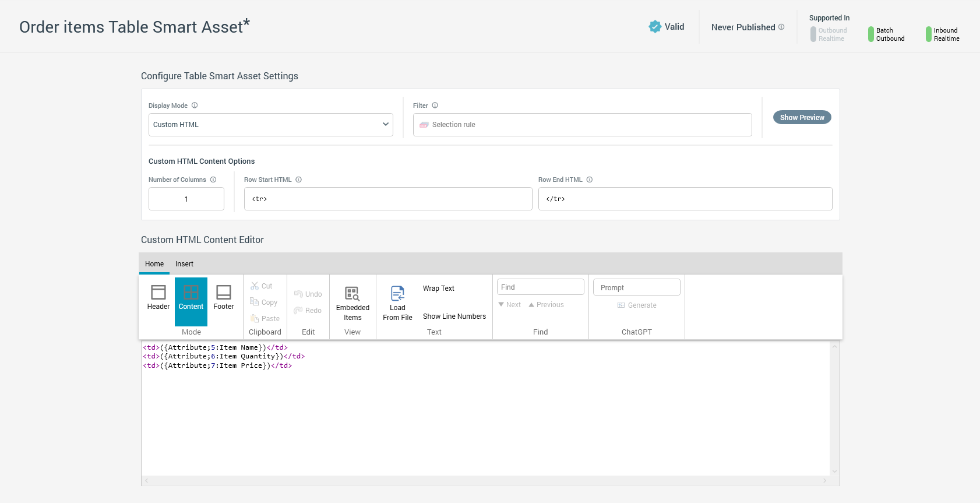This screenshot has width=980, height=503.
Task: Open the Filter selection rule picker
Action: click(x=582, y=125)
